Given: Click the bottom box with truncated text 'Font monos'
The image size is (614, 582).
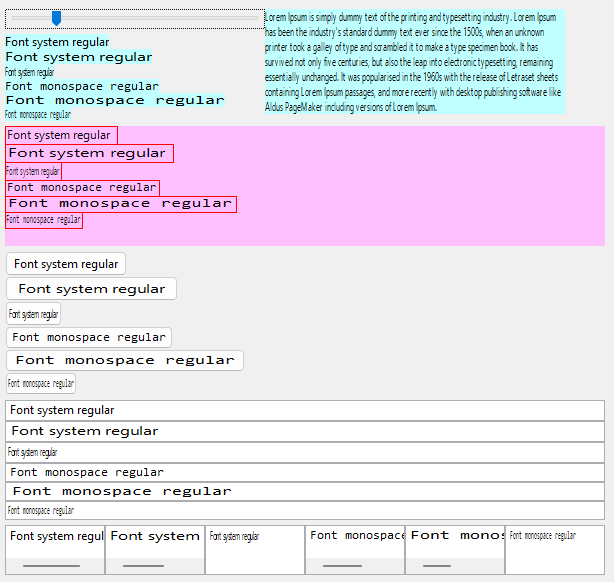Looking at the screenshot, I should [455, 538].
